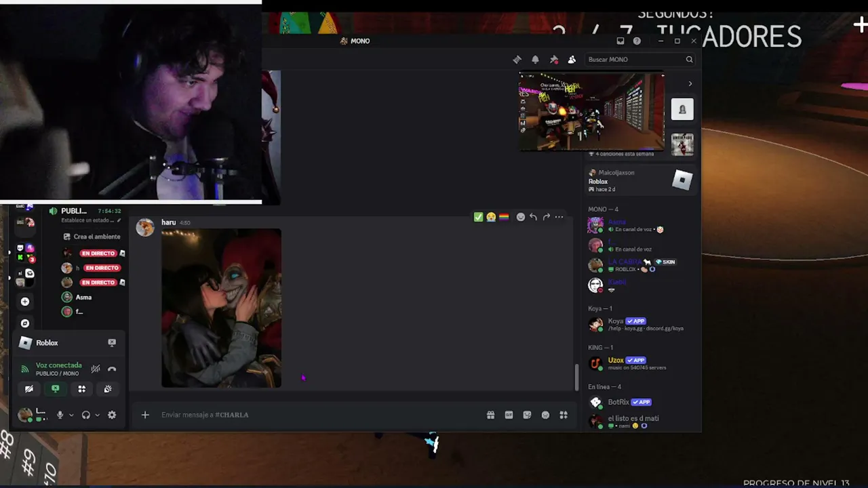Open the emoji picker in message bar
The image size is (868, 488).
point(545,415)
